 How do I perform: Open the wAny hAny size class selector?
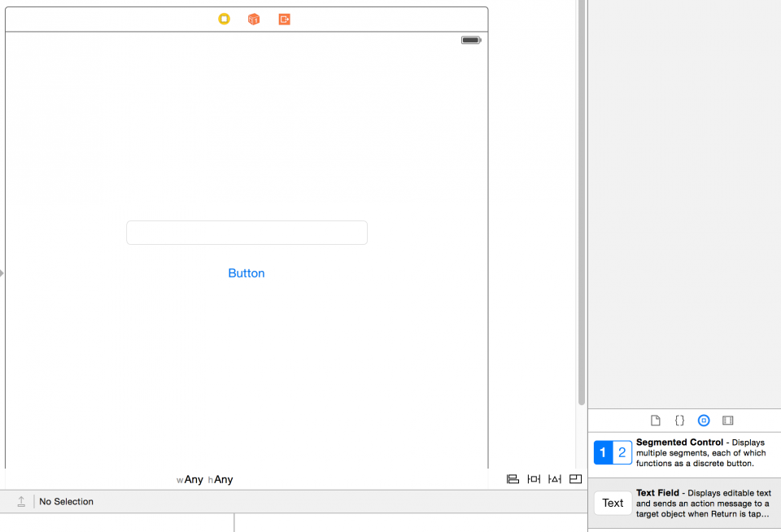(205, 479)
